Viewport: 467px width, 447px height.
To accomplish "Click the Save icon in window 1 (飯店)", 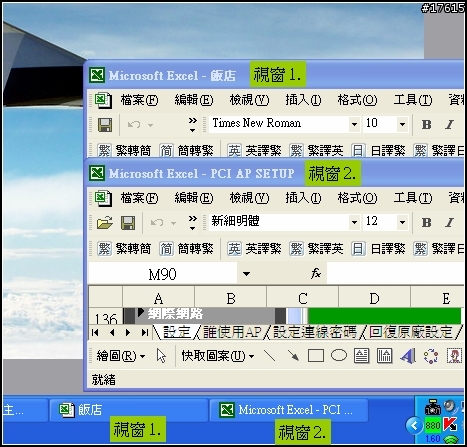I will point(105,125).
